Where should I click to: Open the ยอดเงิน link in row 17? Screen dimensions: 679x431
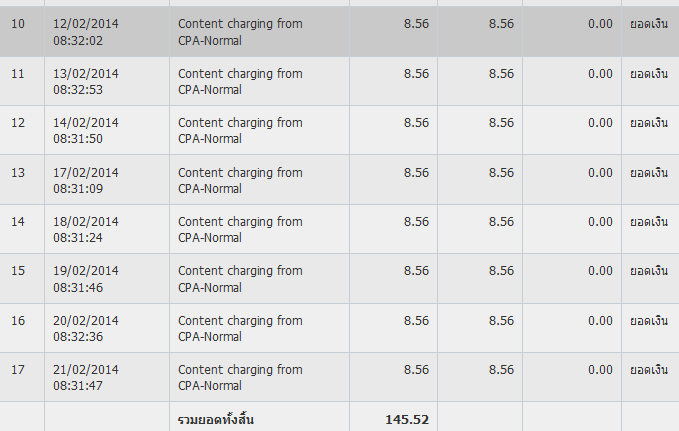(x=649, y=369)
